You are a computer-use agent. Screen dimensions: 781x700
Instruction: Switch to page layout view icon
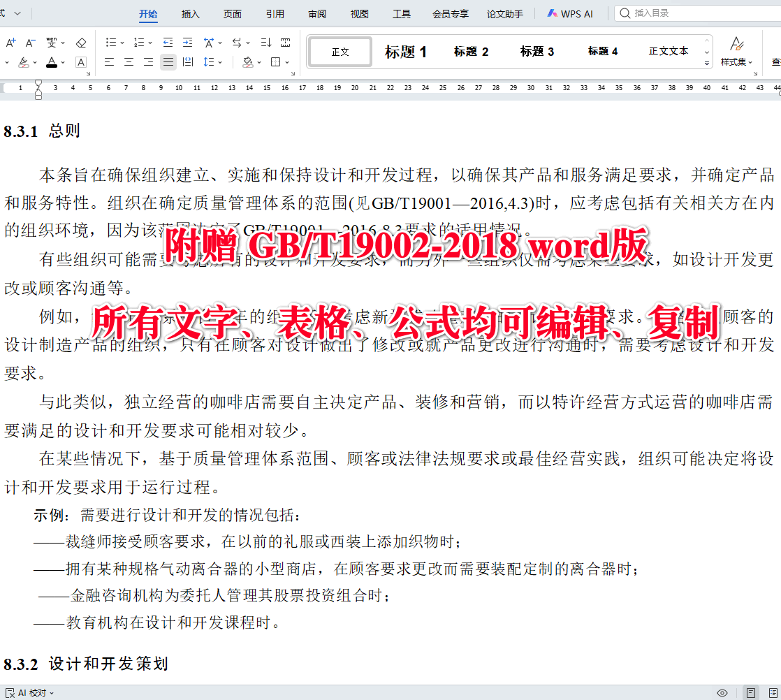click(751, 692)
